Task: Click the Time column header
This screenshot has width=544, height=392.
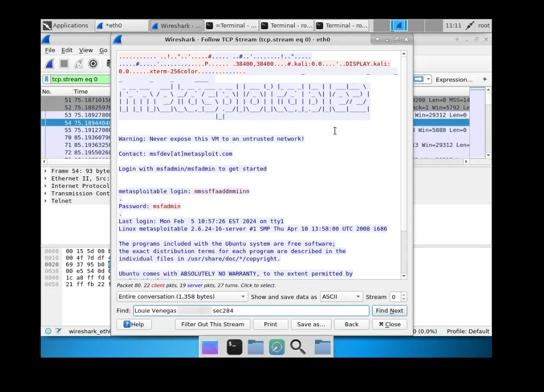Action: click(91, 91)
